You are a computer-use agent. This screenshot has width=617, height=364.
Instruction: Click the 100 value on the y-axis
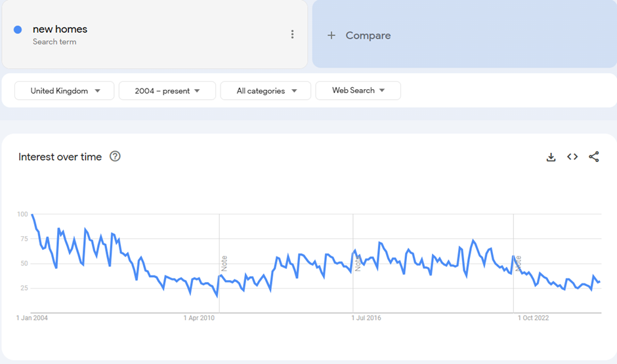point(22,214)
